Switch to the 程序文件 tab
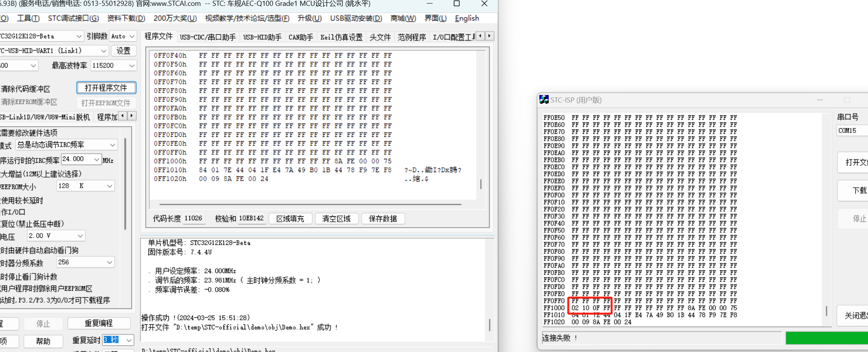The image size is (868, 352). 159,36
